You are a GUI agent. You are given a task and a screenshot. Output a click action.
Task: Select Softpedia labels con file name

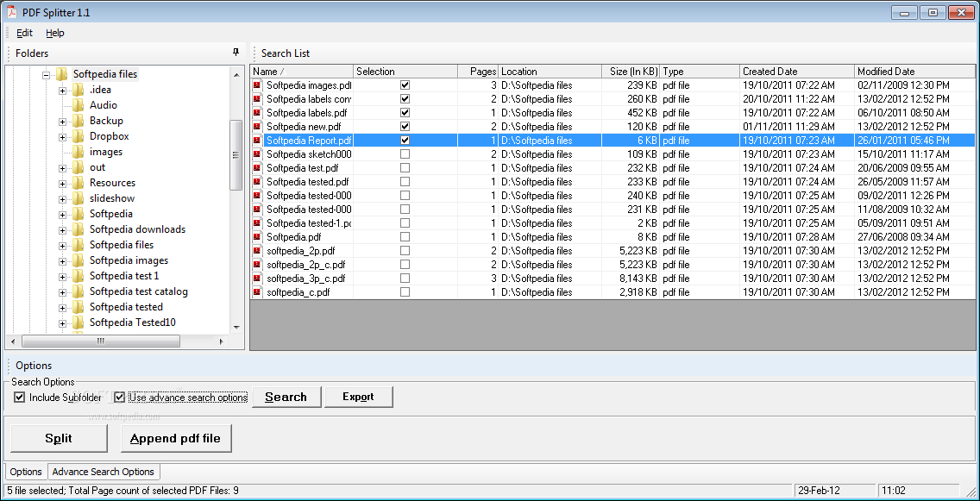(309, 98)
